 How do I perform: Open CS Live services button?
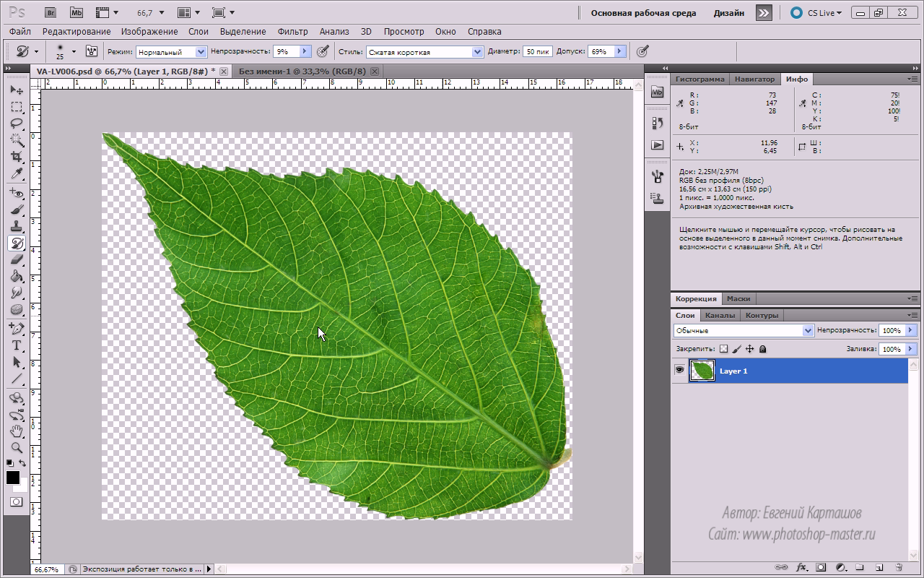(x=816, y=13)
